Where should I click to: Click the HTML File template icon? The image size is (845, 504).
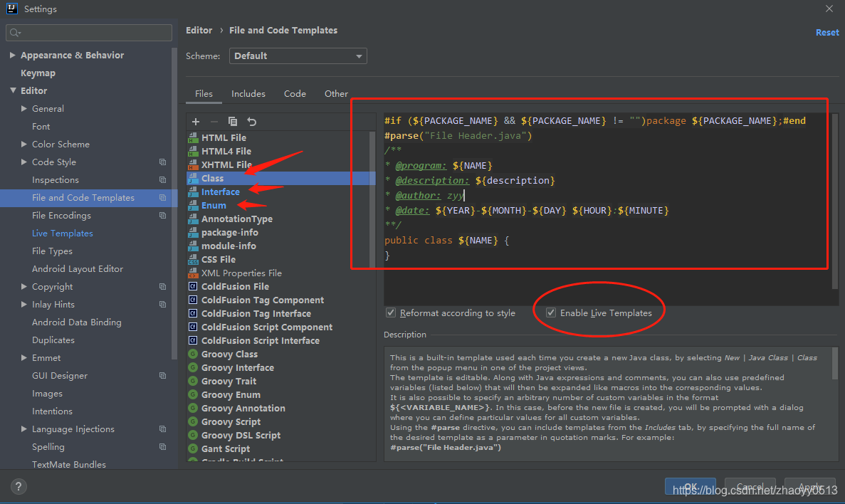pos(193,137)
